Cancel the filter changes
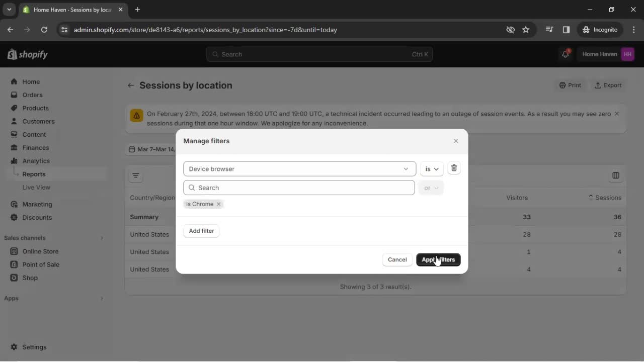 (x=397, y=259)
